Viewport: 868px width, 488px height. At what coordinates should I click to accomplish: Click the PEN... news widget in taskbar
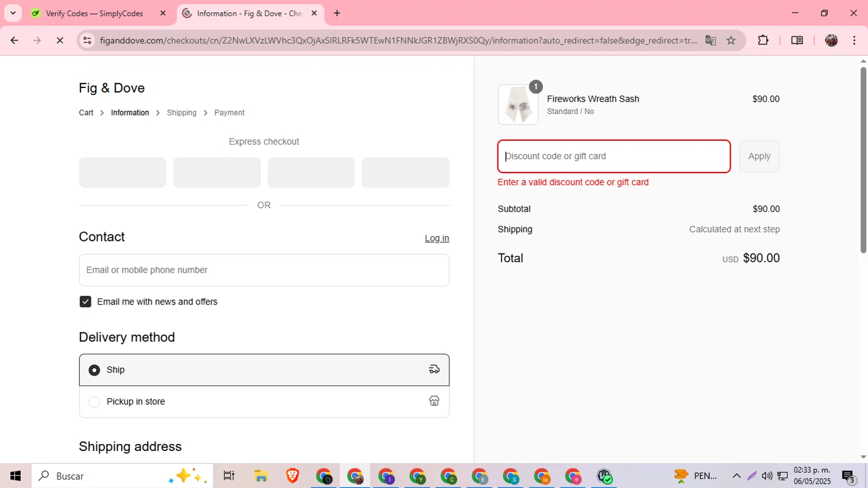(697, 476)
